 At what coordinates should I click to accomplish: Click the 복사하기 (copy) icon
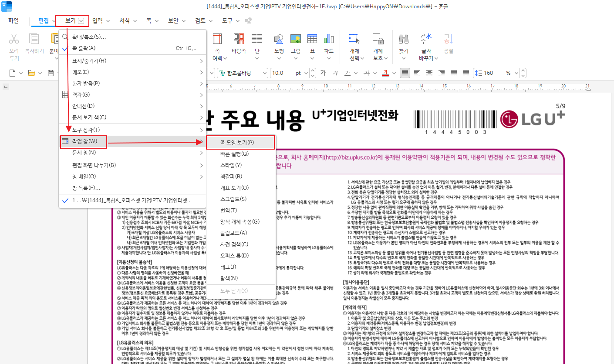34,39
